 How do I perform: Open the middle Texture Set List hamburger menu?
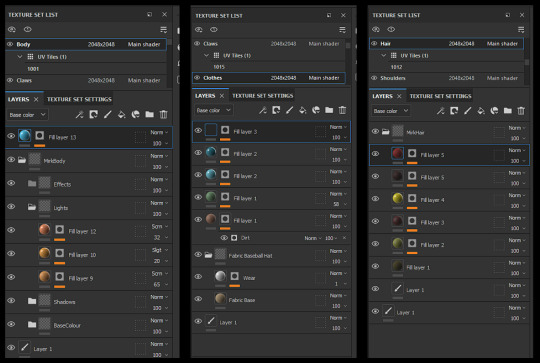[x=342, y=30]
